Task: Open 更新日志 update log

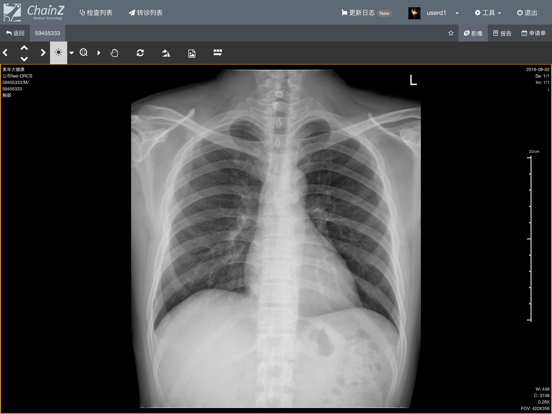Action: tap(358, 13)
